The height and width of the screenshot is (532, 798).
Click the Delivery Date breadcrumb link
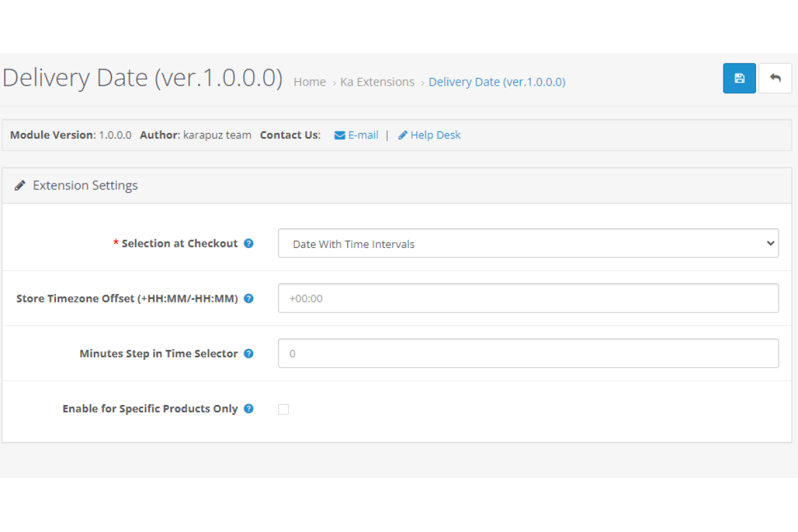(497, 82)
